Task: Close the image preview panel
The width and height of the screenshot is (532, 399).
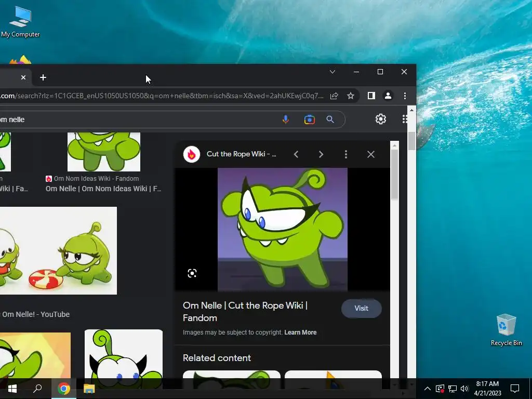Action: pos(371,154)
